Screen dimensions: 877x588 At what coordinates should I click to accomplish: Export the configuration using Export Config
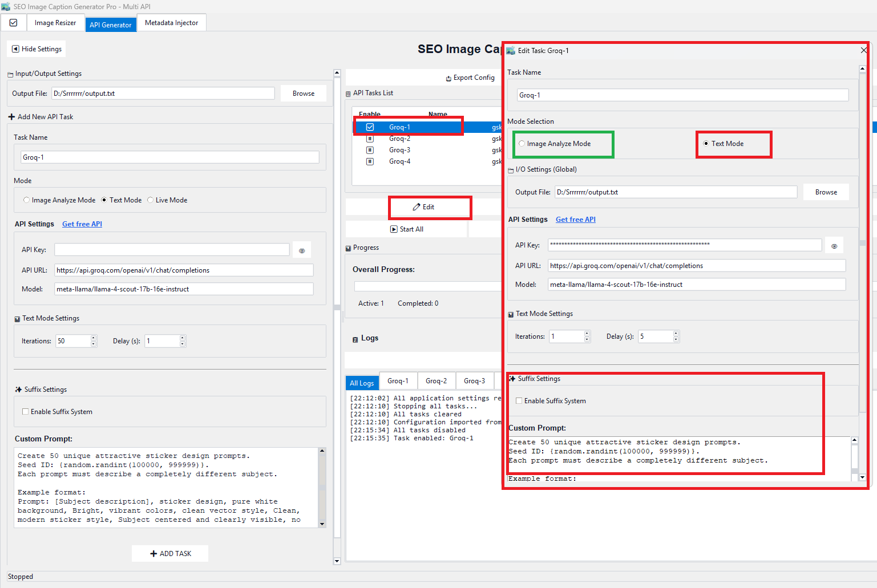(x=470, y=78)
